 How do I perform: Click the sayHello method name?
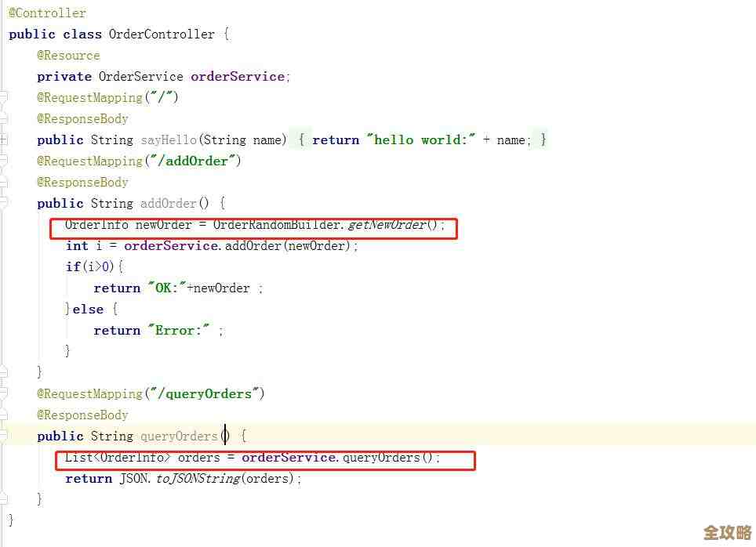169,140
